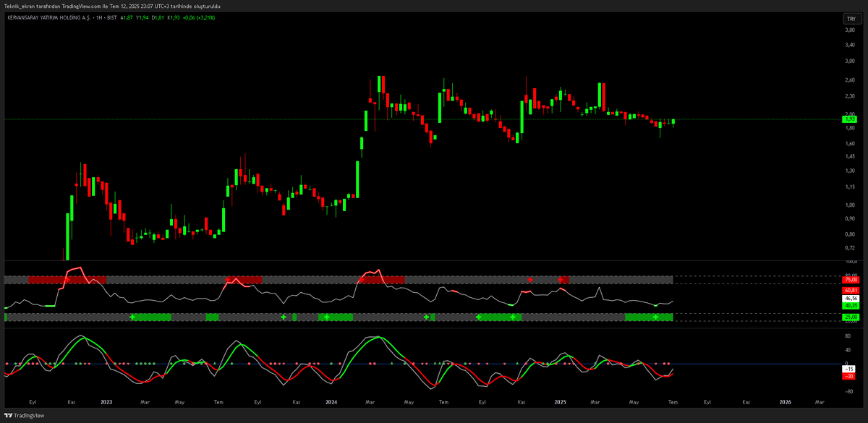Image resolution: width=868 pixels, height=423 pixels.
Task: Click the white -15 oscillator value label
Action: tap(850, 369)
